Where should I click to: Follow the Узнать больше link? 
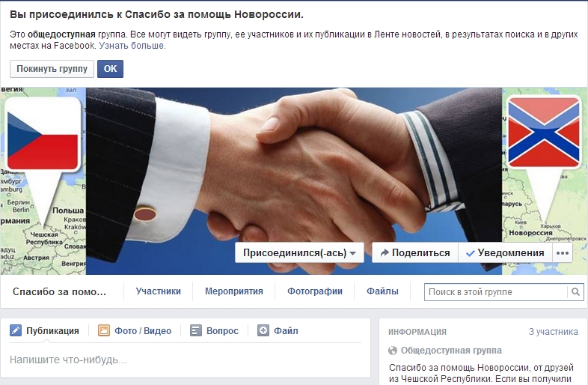(x=132, y=46)
